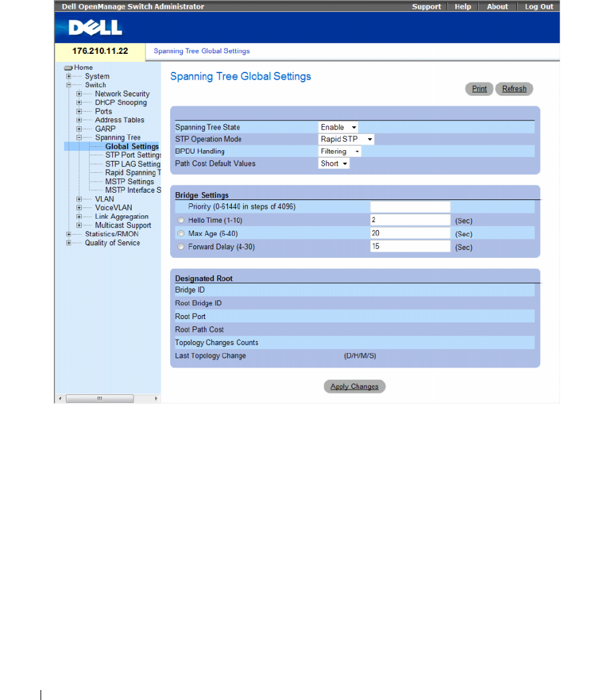
Task: Open Rapid Spanning Tree item
Action: click(x=133, y=173)
